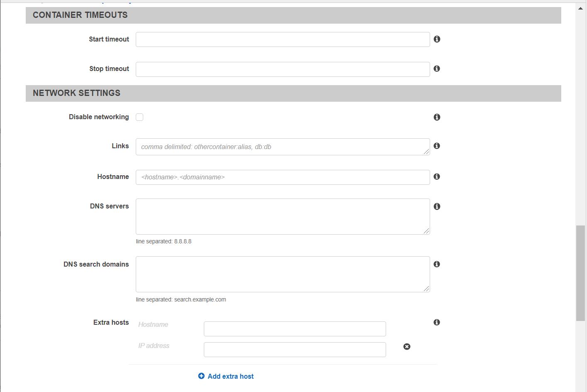587x392 pixels.
Task: Focus the Stop timeout input field
Action: [x=282, y=69]
